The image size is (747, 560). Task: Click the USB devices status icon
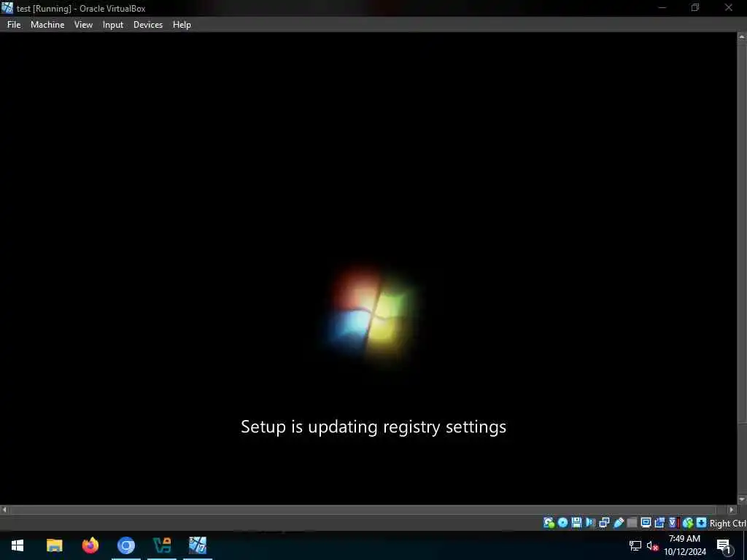619,523
